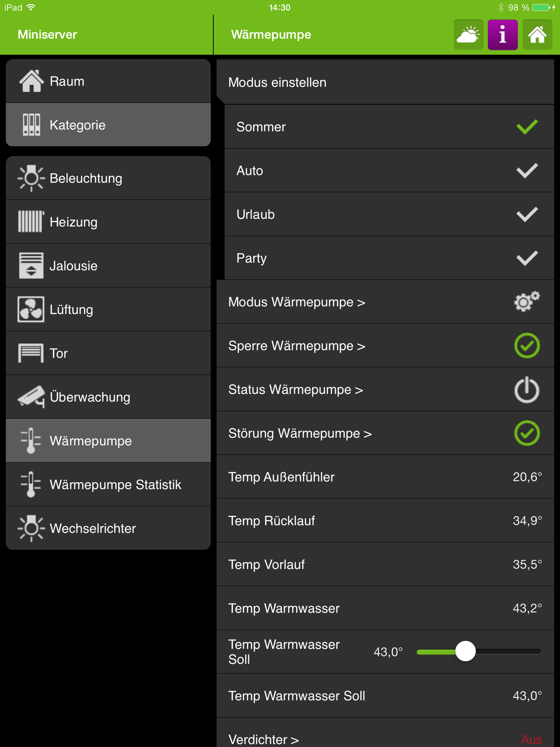
Task: Select the Lüftung fan category
Action: point(108,310)
